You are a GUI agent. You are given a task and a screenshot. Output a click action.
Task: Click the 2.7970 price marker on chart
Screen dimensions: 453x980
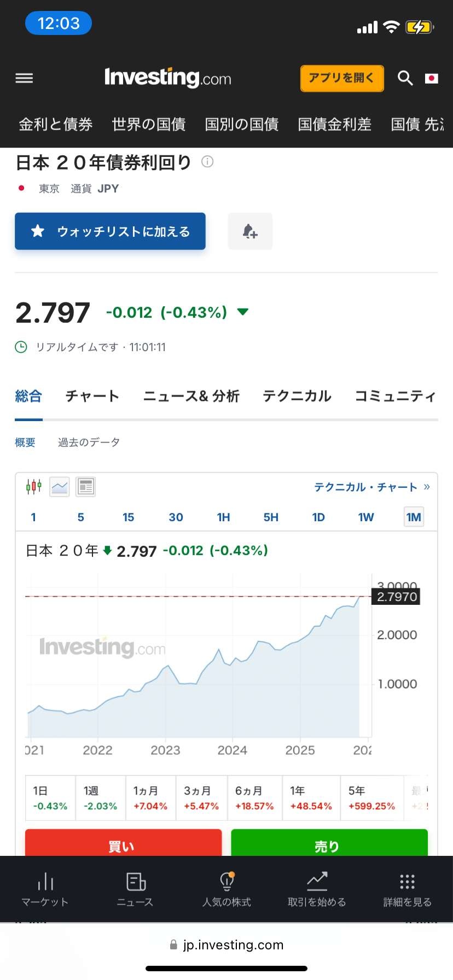point(397,597)
